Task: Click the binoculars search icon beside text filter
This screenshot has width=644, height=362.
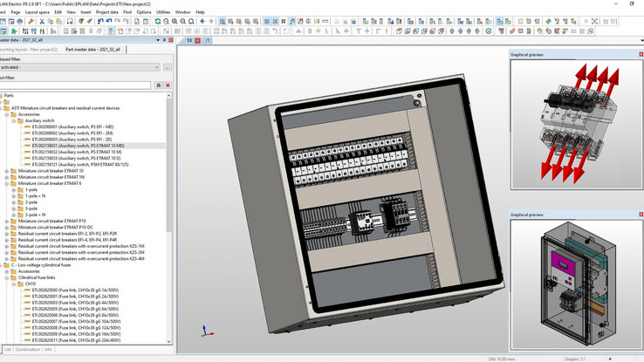Action: click(x=159, y=85)
